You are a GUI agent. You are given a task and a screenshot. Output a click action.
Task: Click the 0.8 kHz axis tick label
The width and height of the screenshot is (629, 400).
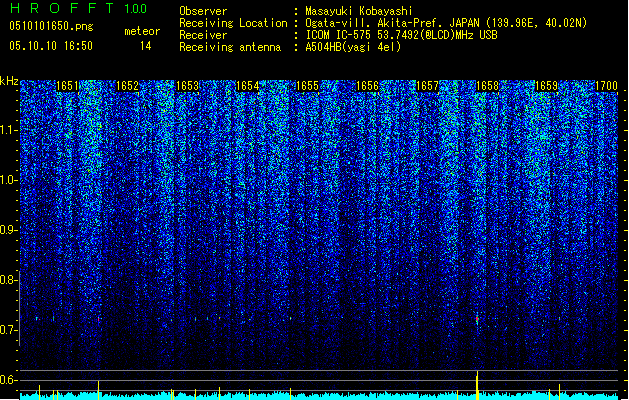pyautogui.click(x=9, y=280)
